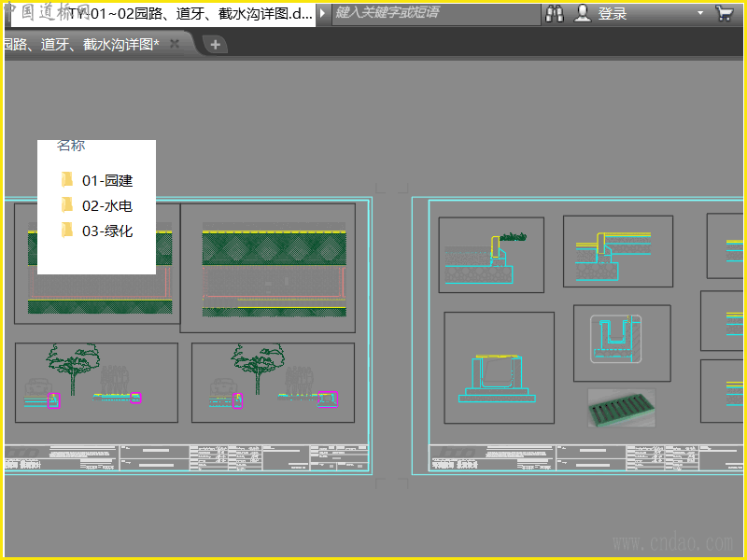Click the 名称 column header
Screen dimensions: 747x560
point(71,145)
